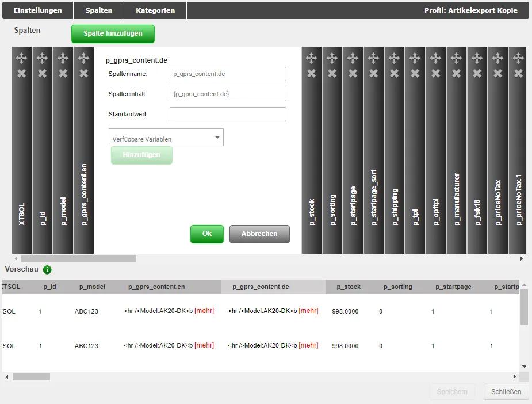Viewport: 532px width, 404px height.
Task: Click the Schließen button
Action: [506, 392]
